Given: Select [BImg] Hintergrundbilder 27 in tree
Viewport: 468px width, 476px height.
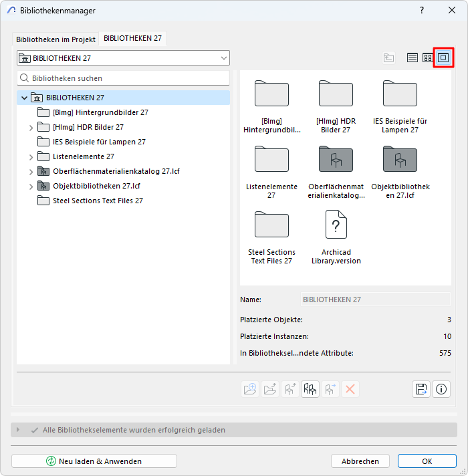Looking at the screenshot, I should coord(123,112).
